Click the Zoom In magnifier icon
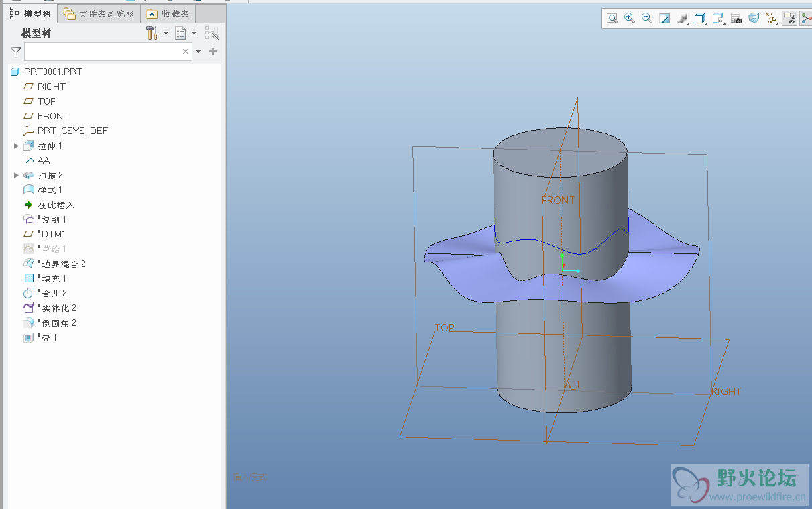 click(630, 19)
